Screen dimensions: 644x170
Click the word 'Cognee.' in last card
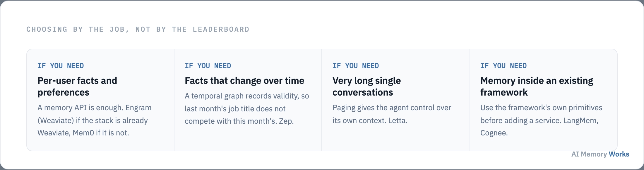tap(494, 133)
